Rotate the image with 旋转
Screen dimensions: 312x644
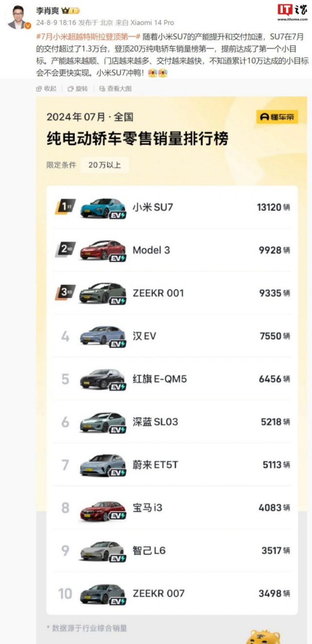click(x=78, y=89)
